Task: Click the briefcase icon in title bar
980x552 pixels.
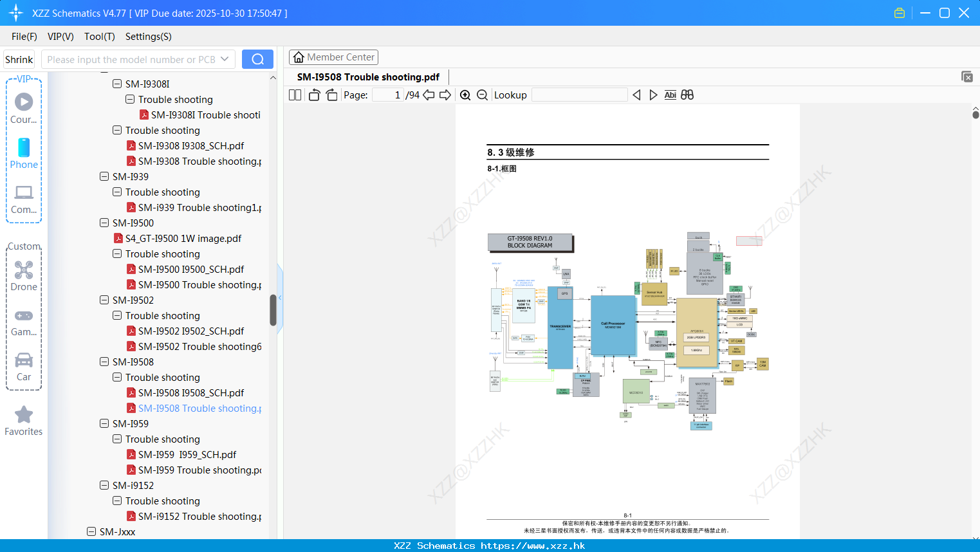Action: 900,13
